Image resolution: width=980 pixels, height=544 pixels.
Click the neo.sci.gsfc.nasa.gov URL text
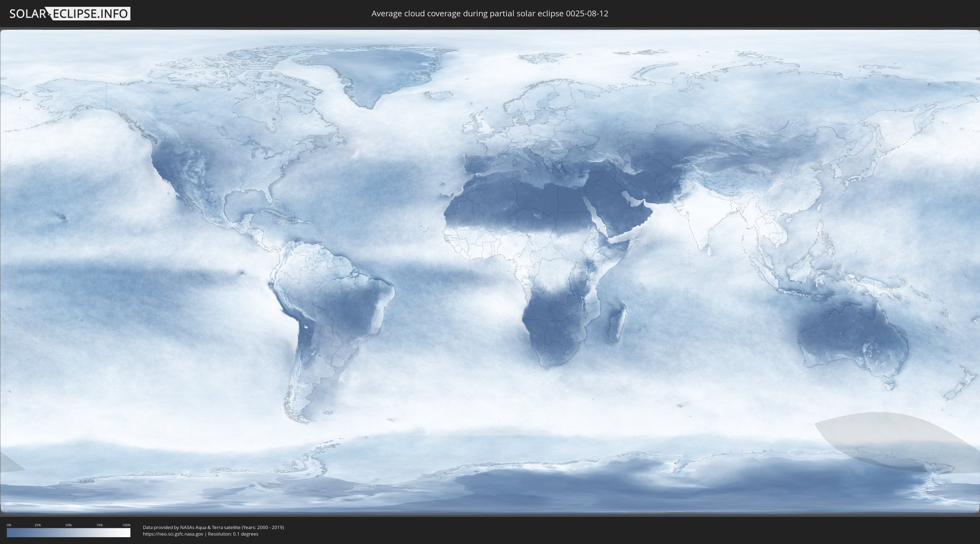pyautogui.click(x=173, y=534)
